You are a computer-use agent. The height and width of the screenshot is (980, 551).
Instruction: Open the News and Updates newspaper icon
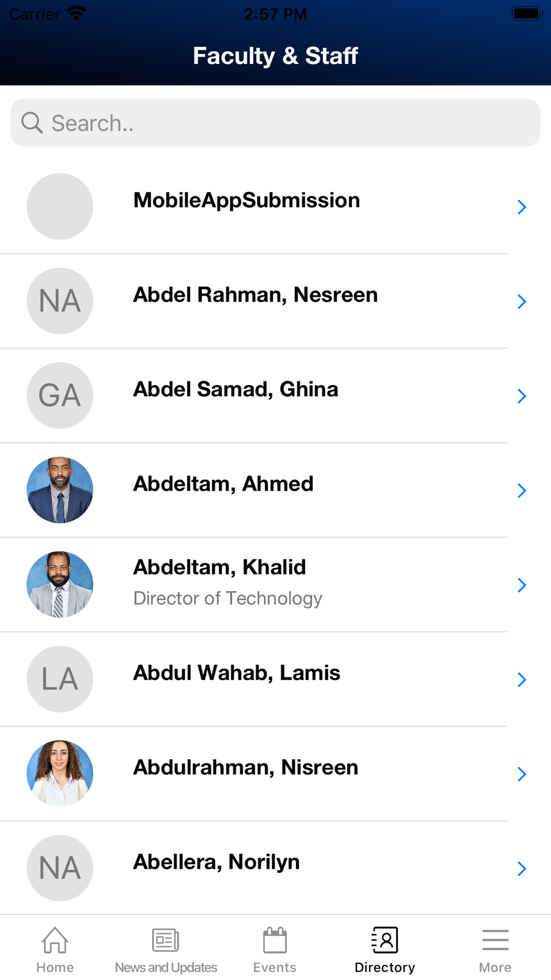[166, 940]
